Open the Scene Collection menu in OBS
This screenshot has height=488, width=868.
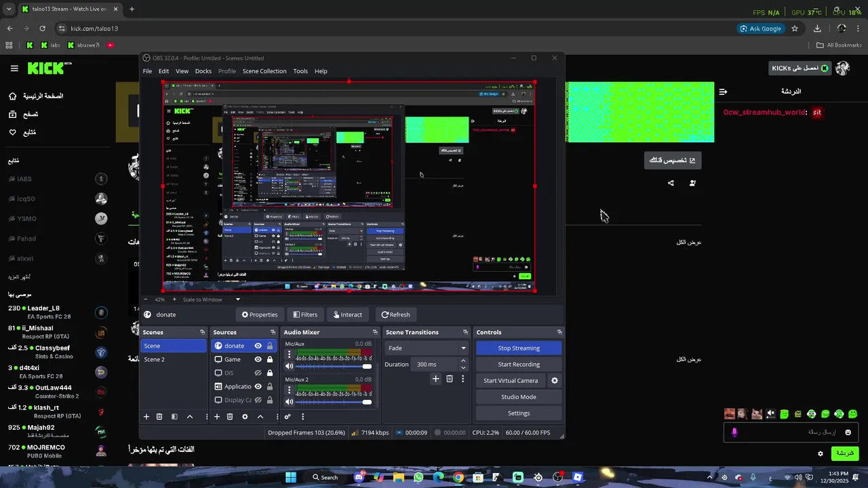coord(264,71)
